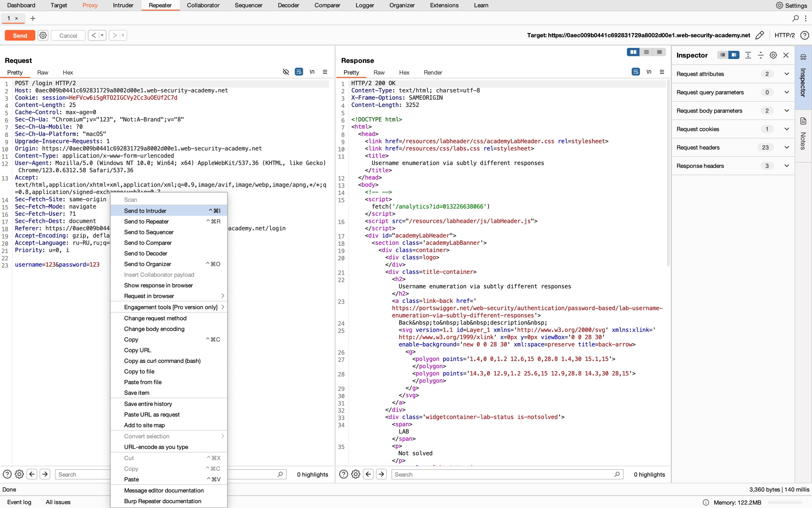Choose Send to Comparer
812x508 pixels.
tap(169, 243)
